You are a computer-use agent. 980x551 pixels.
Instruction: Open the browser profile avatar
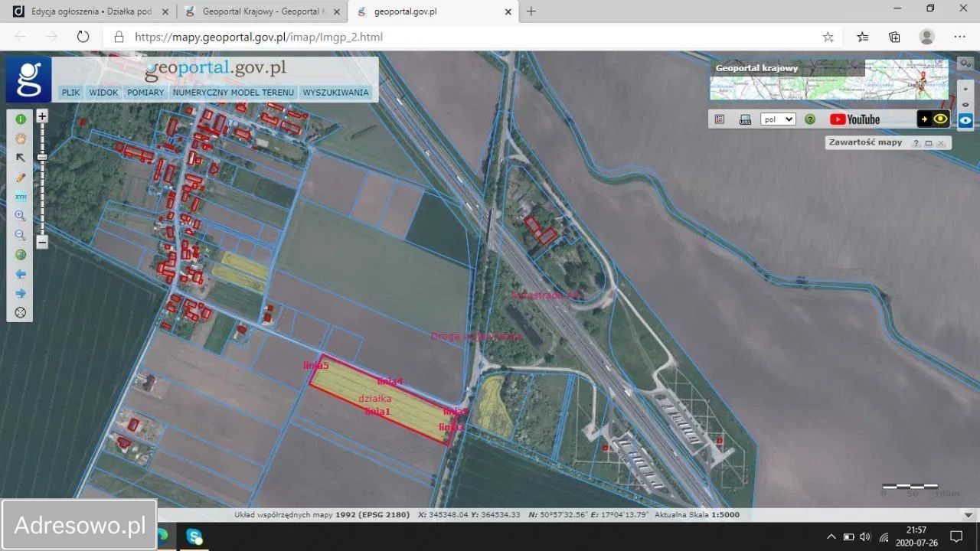pyautogui.click(x=927, y=37)
